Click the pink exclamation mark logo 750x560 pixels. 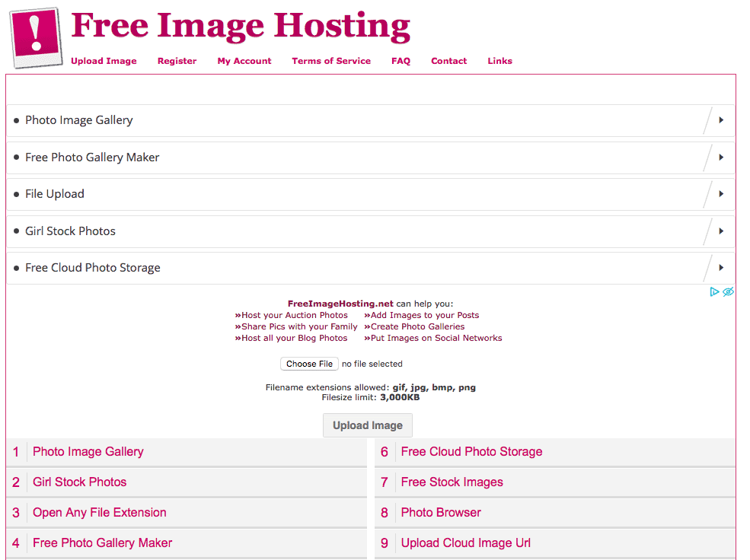tap(37, 38)
